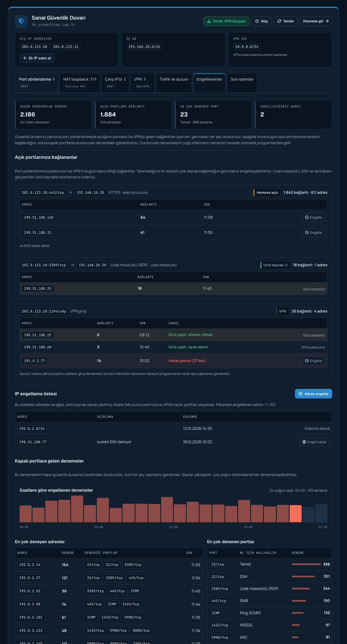Click 'surekli SSH deniyor' description
The height and width of the screenshot is (644, 347).
[x=114, y=442]
